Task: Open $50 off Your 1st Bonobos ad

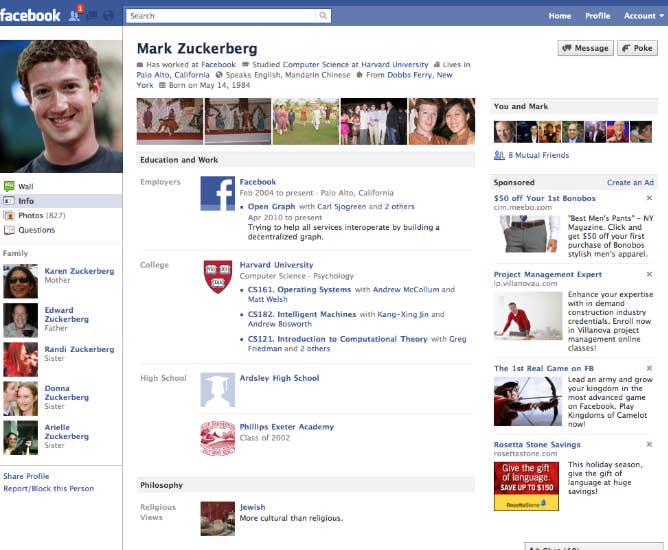Action: [544, 198]
